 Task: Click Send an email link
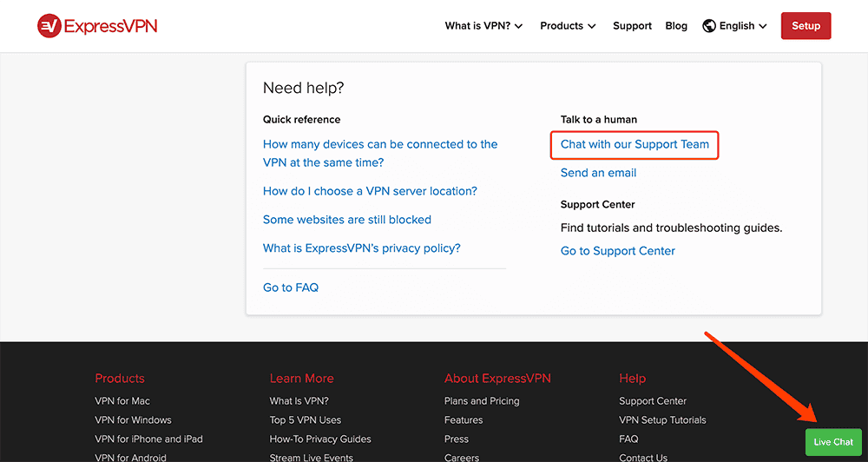(598, 173)
